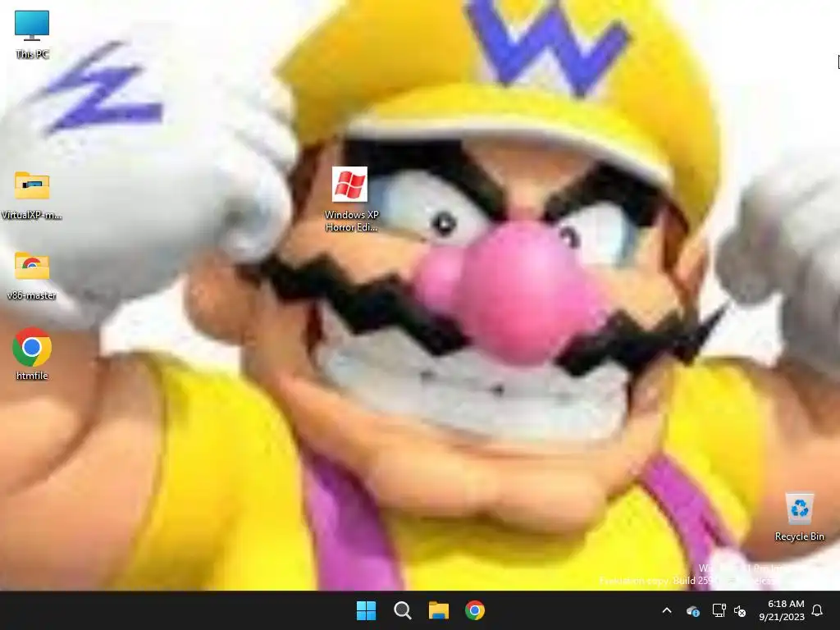Select the Recycle Bin icon
This screenshot has height=630, width=840.
[799, 517]
